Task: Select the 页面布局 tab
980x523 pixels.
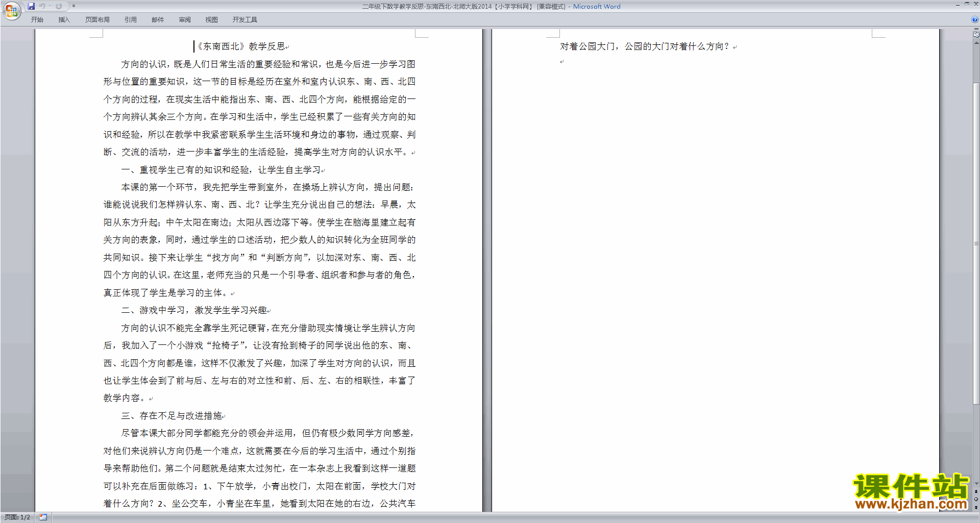Action: pyautogui.click(x=97, y=20)
